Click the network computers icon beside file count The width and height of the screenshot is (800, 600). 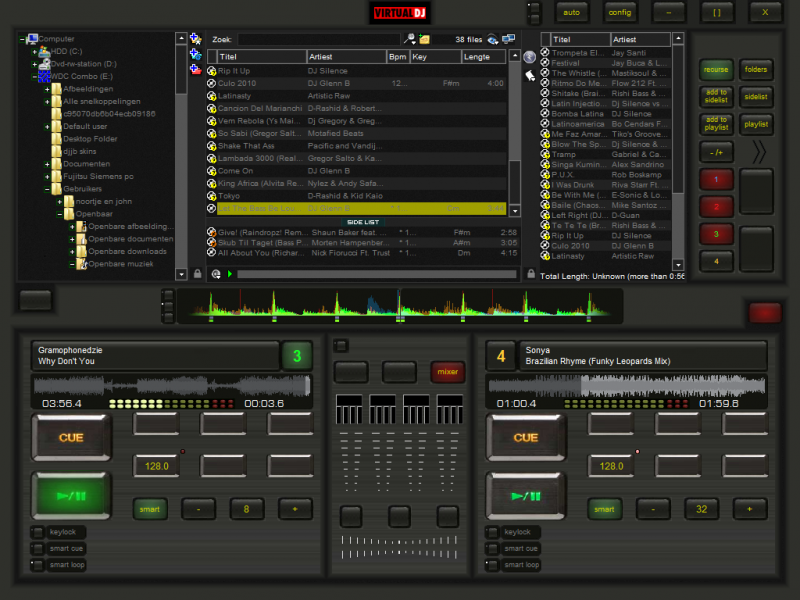(509, 39)
